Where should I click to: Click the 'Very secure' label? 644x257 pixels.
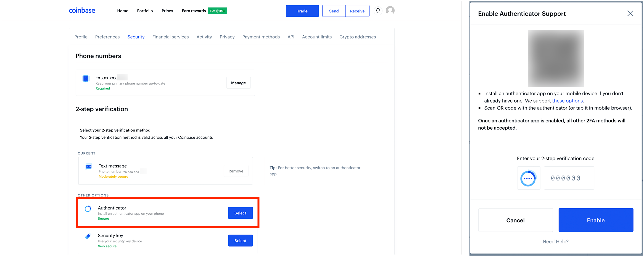107,246
